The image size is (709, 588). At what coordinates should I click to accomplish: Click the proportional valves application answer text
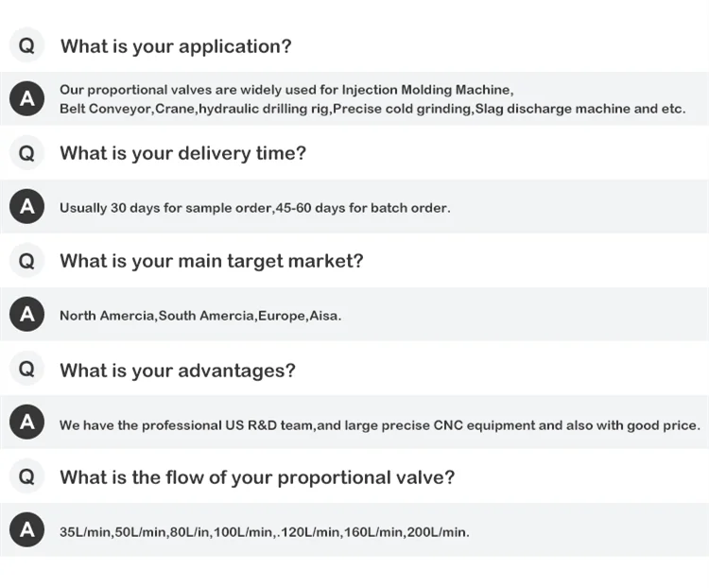[x=372, y=99]
